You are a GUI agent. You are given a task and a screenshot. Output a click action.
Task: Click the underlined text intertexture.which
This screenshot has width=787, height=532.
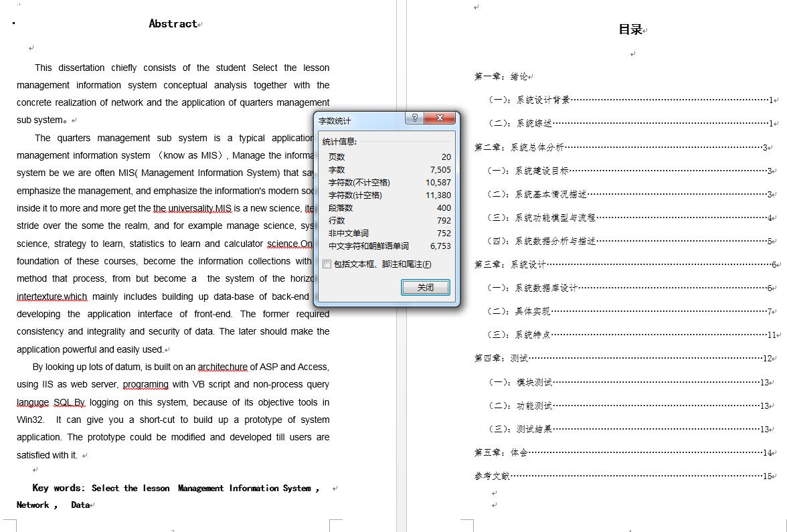(x=52, y=296)
